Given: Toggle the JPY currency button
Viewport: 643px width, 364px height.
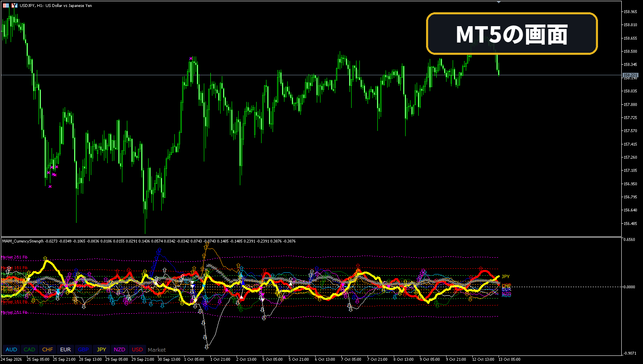Looking at the screenshot, I should (x=102, y=350).
